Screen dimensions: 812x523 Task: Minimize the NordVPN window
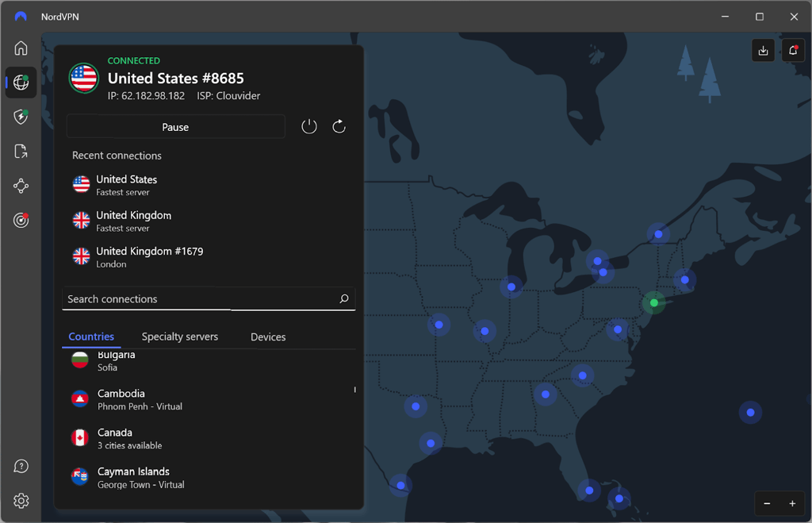(x=725, y=17)
